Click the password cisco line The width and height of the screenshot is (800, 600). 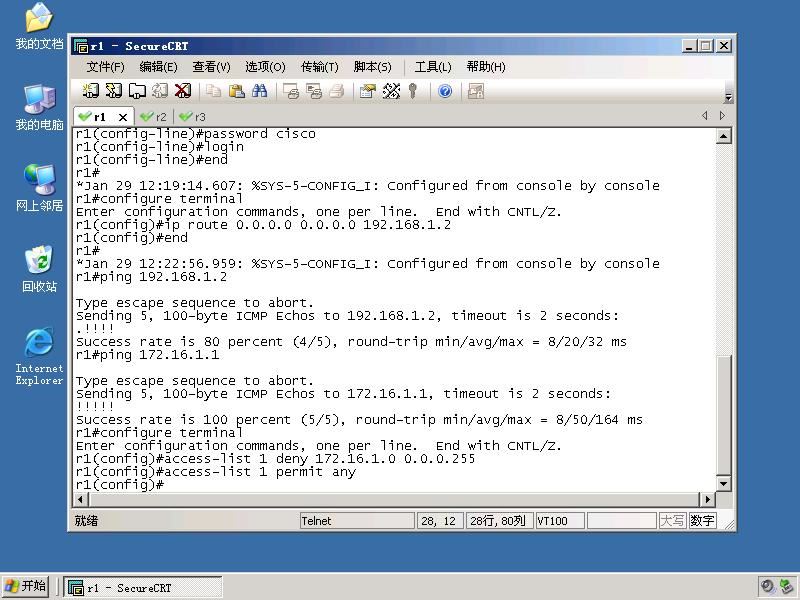[x=195, y=134]
